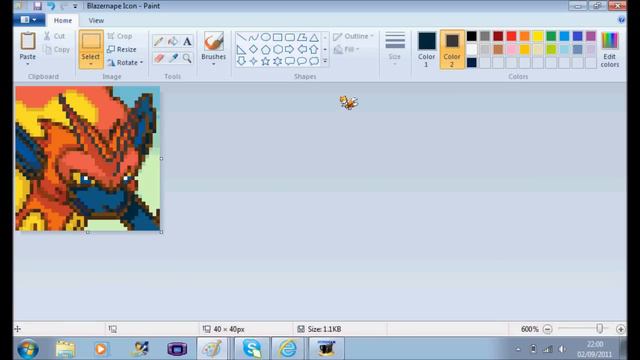Viewport: 640px width, 360px height.
Task: Expand the Shapes gallery more arrow
Action: pyautogui.click(x=325, y=61)
